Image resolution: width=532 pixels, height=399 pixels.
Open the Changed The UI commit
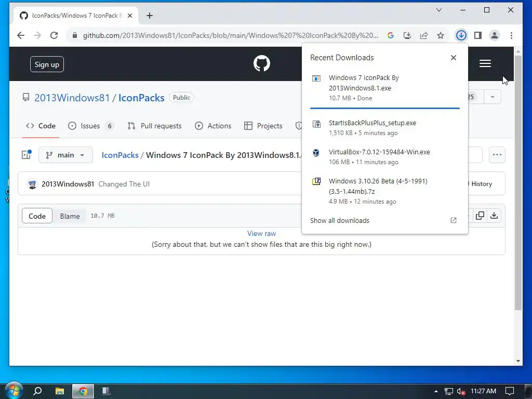click(x=124, y=184)
